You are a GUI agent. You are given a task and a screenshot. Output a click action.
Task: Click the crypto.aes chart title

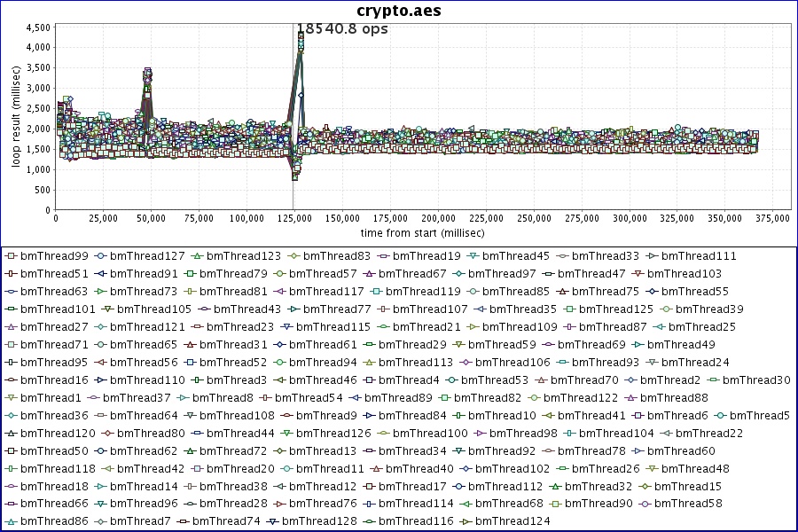coord(399,11)
